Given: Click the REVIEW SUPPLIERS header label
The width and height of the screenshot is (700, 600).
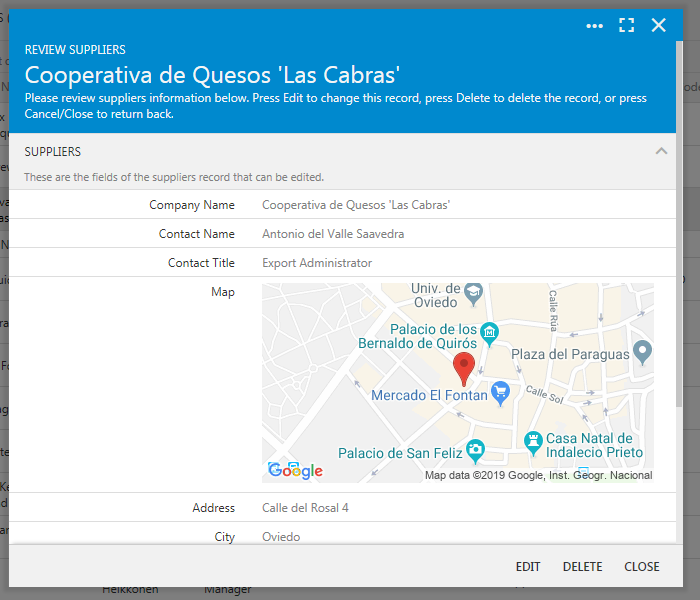Looking at the screenshot, I should coord(75,50).
